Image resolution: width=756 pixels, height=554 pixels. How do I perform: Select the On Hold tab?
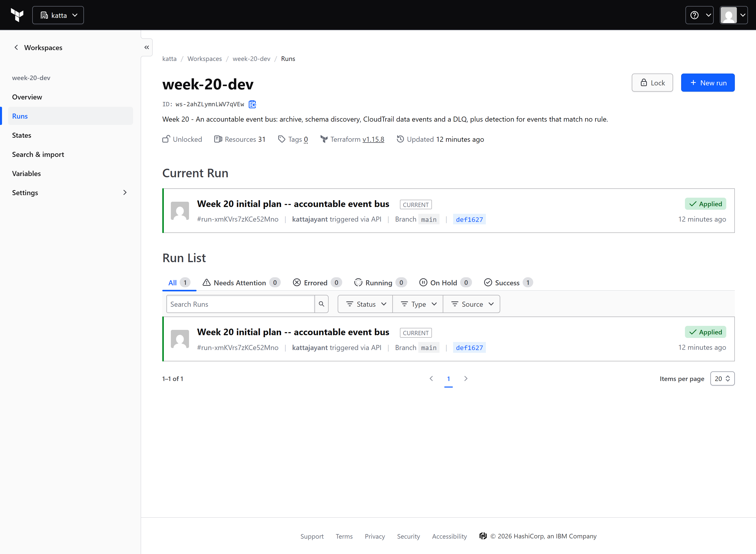pyautogui.click(x=445, y=283)
